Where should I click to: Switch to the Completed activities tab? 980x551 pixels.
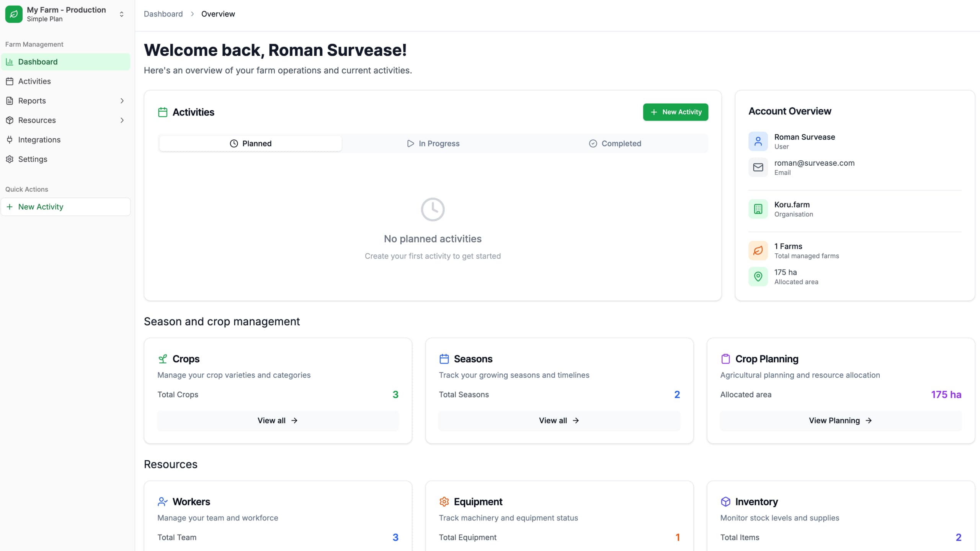click(615, 143)
